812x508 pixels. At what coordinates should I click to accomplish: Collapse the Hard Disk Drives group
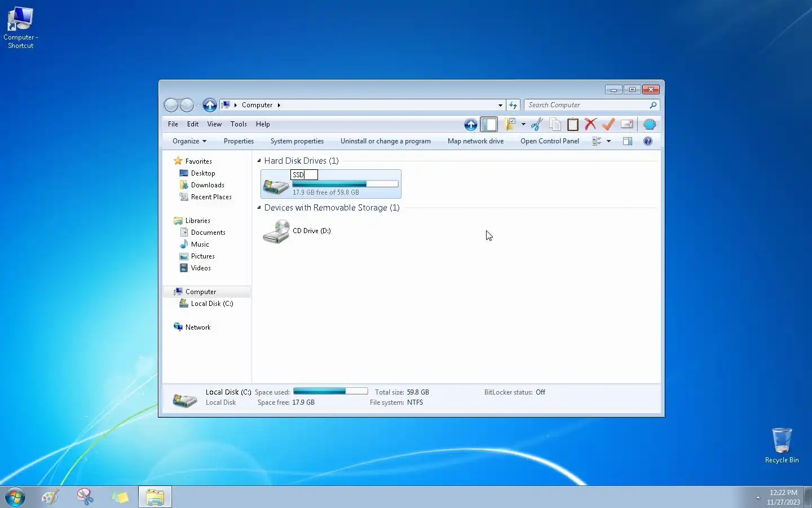[259, 161]
